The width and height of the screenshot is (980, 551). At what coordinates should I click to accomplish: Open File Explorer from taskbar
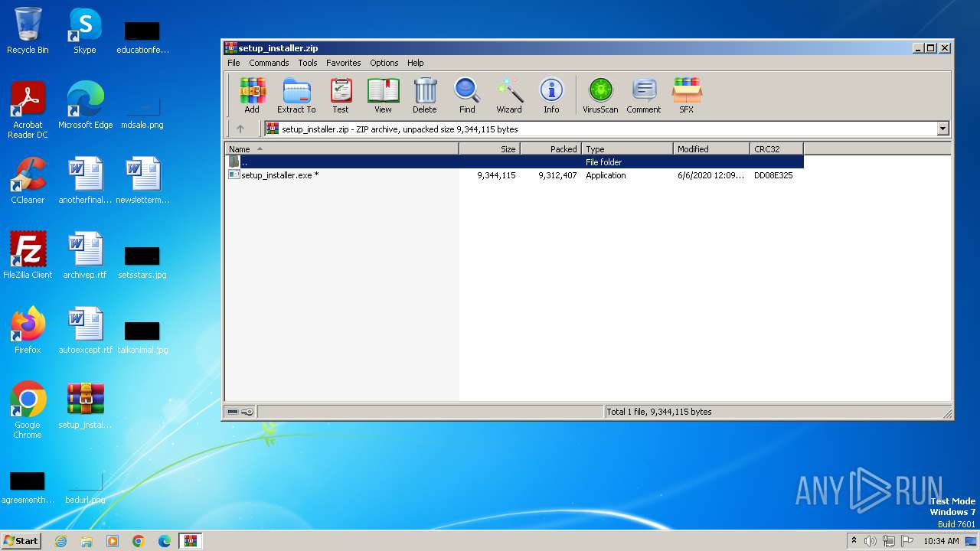pos(87,541)
